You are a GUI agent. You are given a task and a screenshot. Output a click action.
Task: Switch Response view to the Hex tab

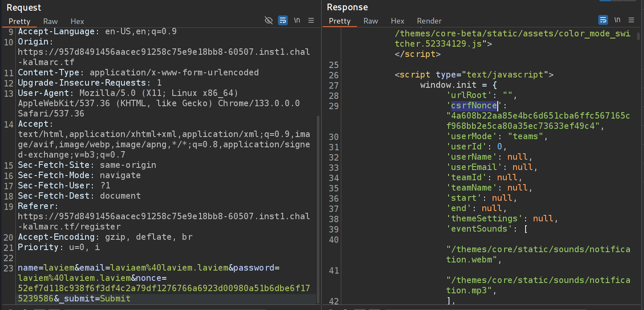(x=398, y=21)
